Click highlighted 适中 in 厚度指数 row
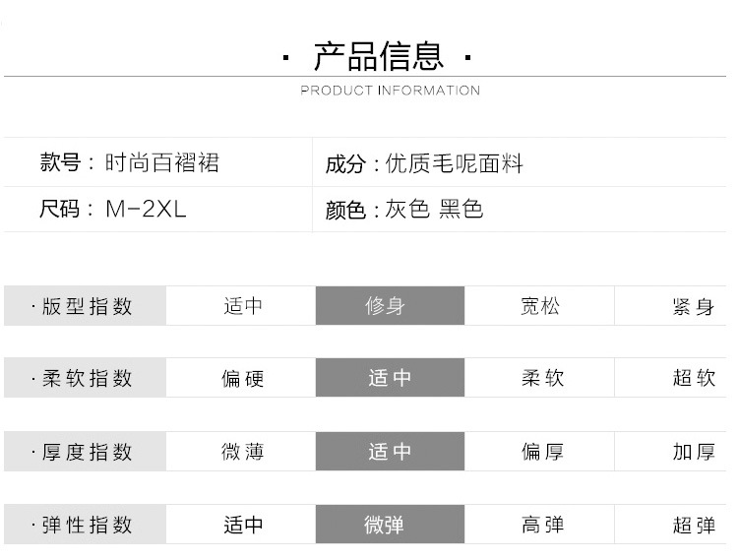The width and height of the screenshot is (738, 560). coord(390,452)
